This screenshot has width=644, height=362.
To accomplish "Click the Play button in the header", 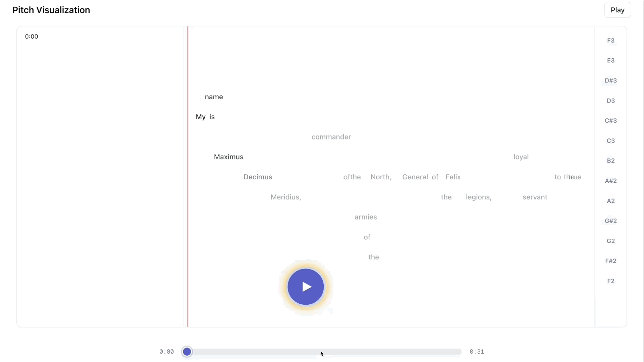I will [x=618, y=10].
